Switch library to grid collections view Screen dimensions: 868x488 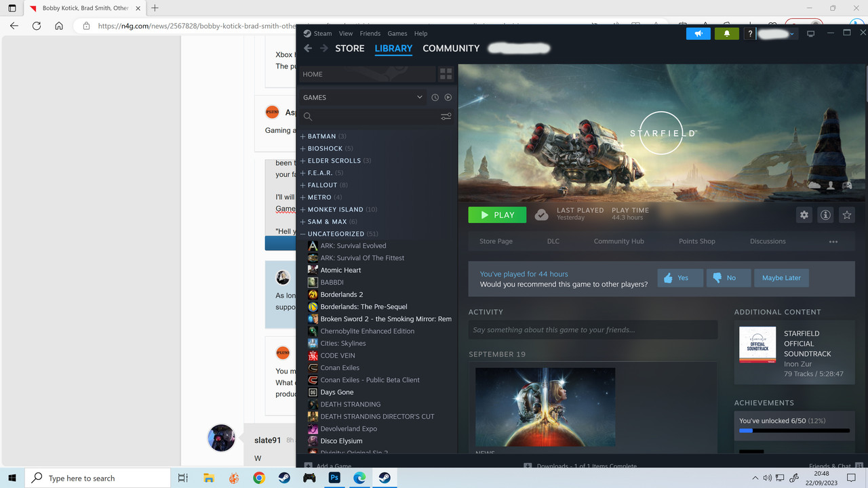(446, 74)
